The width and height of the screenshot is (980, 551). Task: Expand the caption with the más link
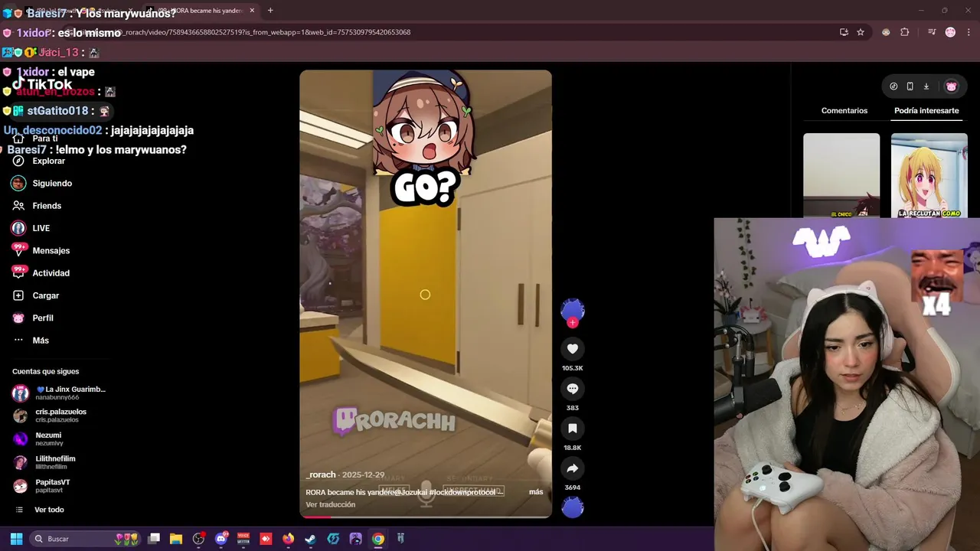(536, 492)
